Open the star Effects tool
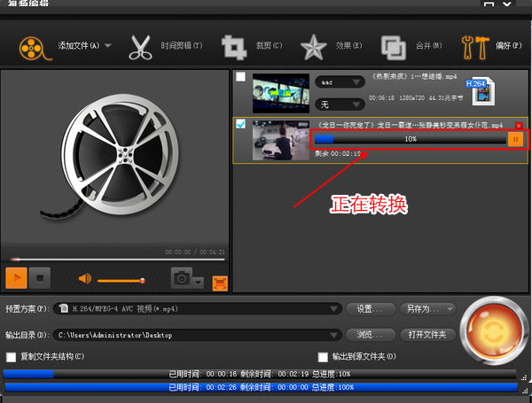This screenshot has width=532, height=403. pos(313,45)
